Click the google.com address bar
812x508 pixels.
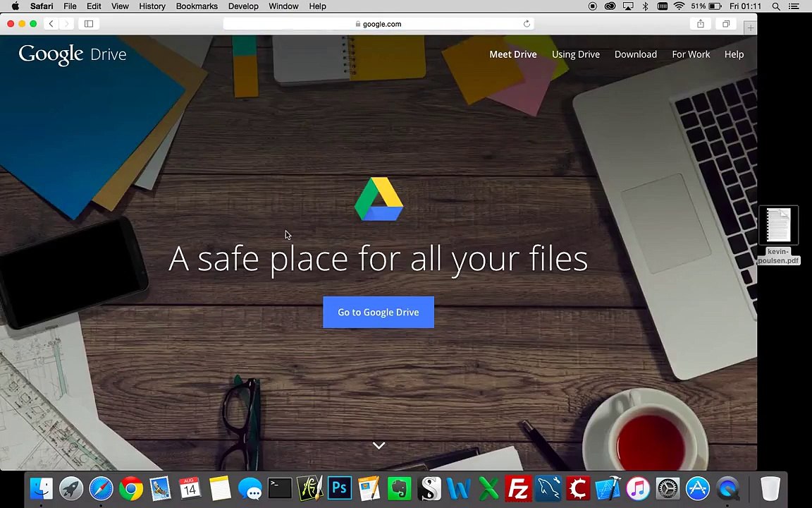click(379, 24)
